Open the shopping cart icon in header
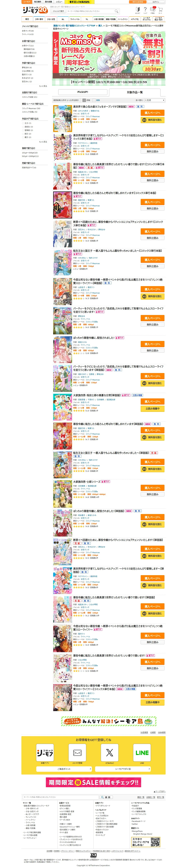187x868 pixels. [160, 10]
